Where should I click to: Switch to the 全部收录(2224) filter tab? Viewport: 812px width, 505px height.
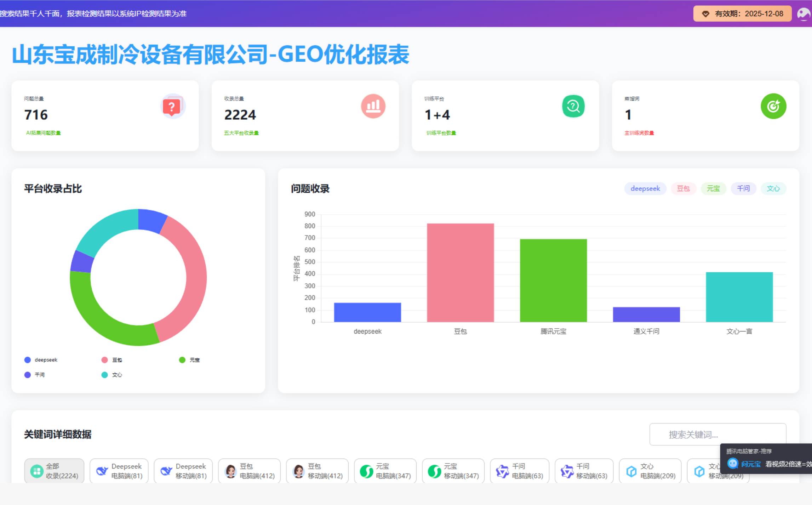pyautogui.click(x=54, y=471)
